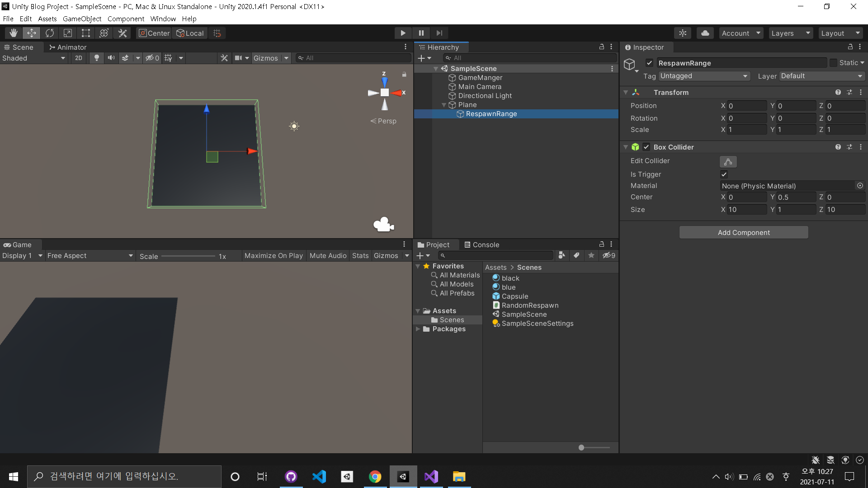Select the Move tool
The width and height of the screenshot is (868, 488).
point(32,33)
